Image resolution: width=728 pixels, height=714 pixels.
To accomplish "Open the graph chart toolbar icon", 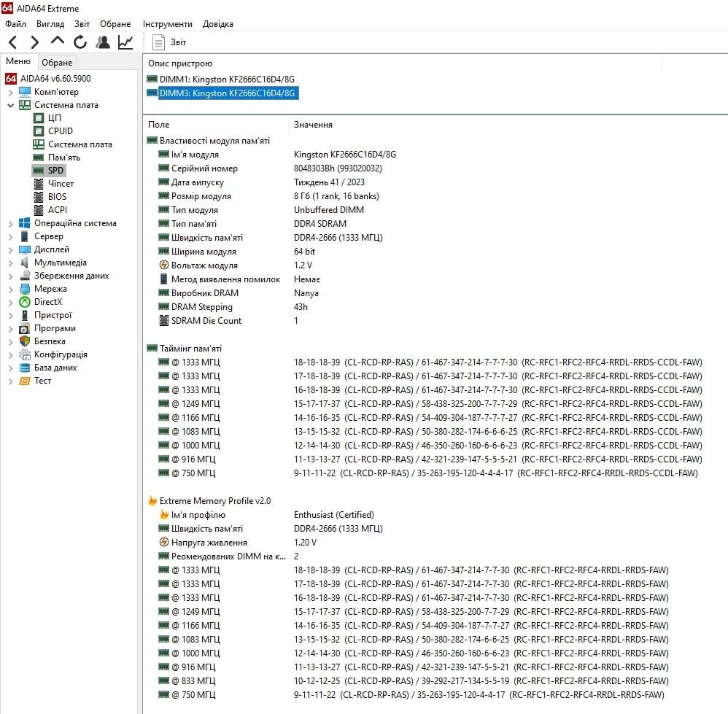I will [x=125, y=42].
